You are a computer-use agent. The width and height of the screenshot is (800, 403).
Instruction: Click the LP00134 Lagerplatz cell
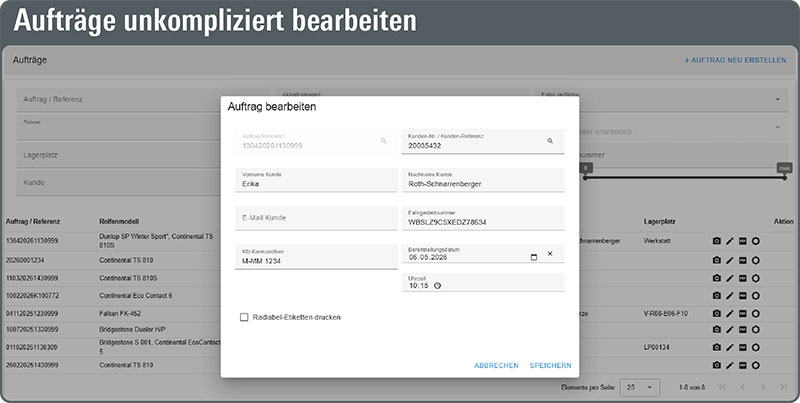(x=657, y=347)
